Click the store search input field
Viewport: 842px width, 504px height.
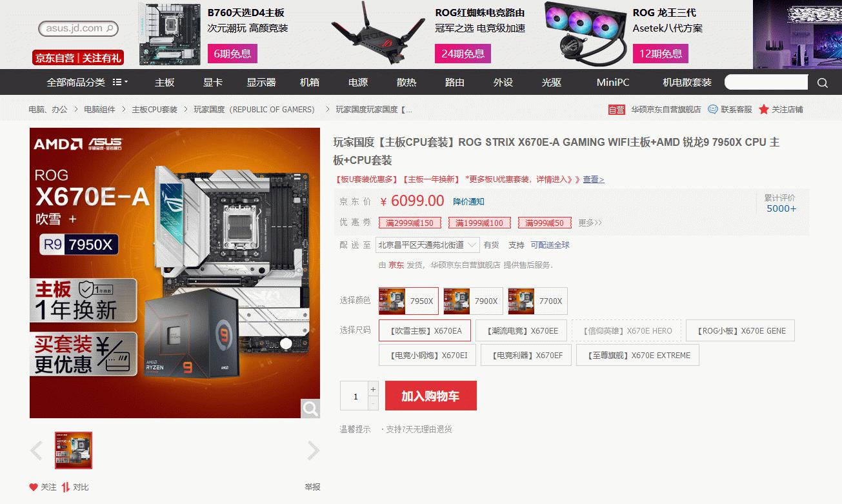click(x=767, y=83)
